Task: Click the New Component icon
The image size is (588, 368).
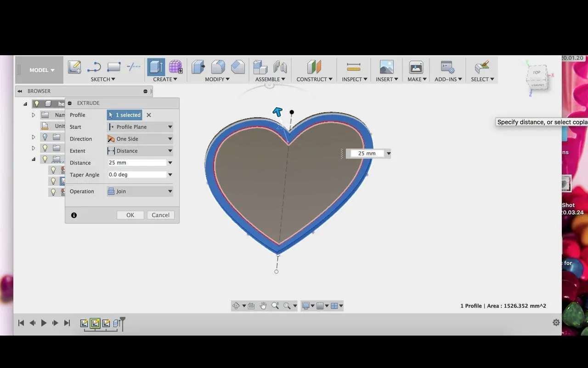Action: click(260, 67)
